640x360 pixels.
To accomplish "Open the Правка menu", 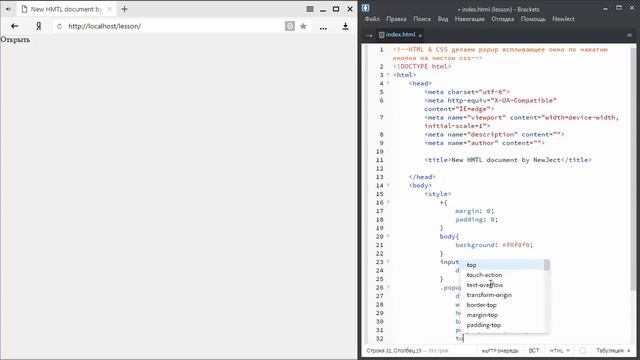I will coord(396,19).
